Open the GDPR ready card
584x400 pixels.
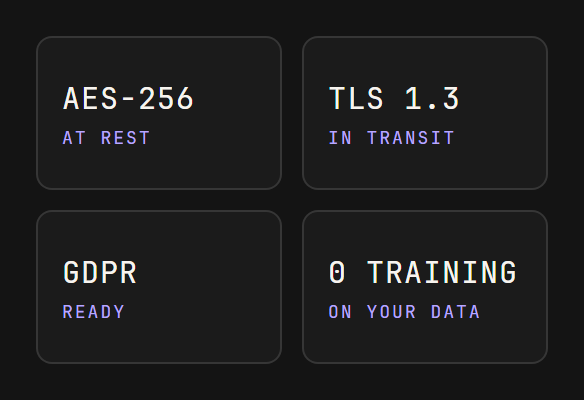pos(159,287)
